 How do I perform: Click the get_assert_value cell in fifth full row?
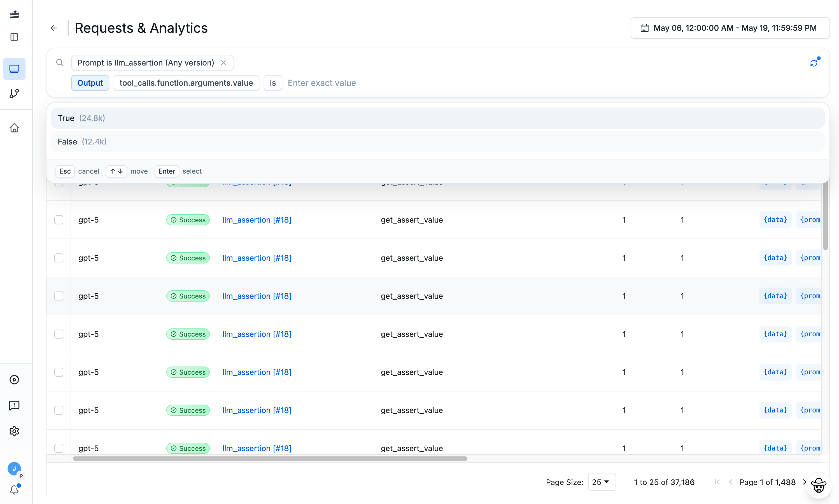tap(412, 372)
